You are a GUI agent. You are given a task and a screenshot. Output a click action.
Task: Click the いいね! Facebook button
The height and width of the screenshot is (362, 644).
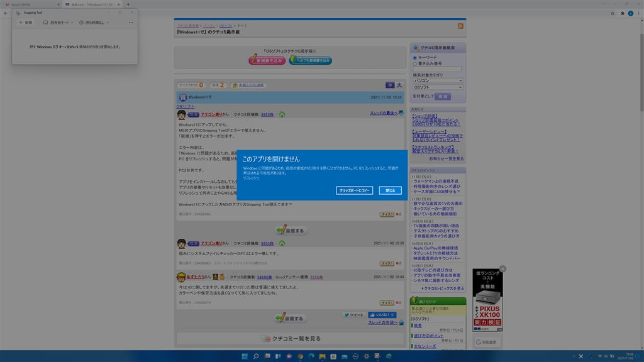(382, 315)
